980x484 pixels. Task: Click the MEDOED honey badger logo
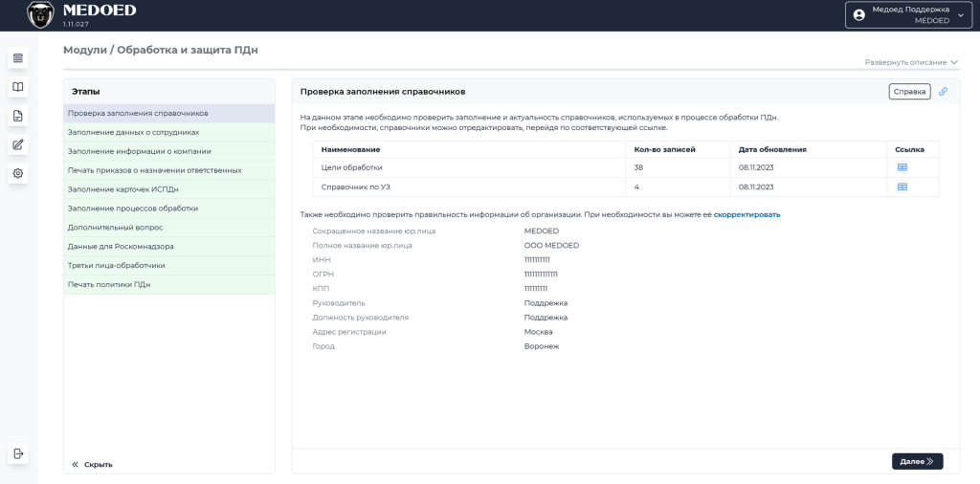(x=40, y=15)
